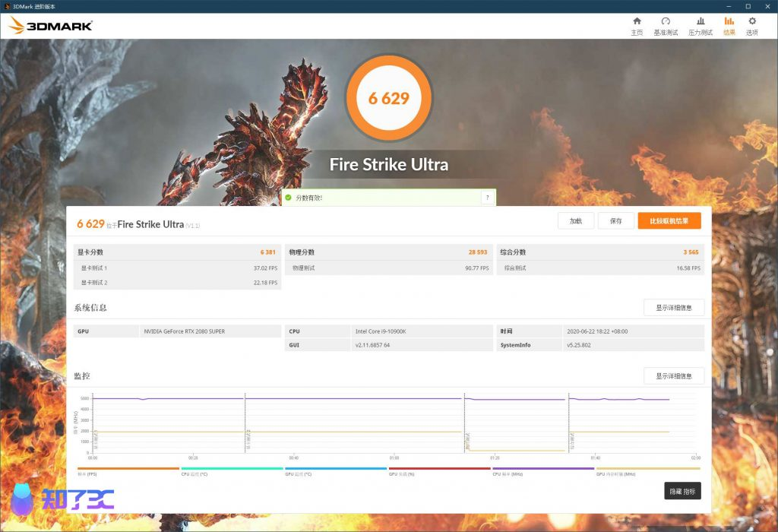
Task: Select the 综合分数 header label
Action: click(513, 252)
